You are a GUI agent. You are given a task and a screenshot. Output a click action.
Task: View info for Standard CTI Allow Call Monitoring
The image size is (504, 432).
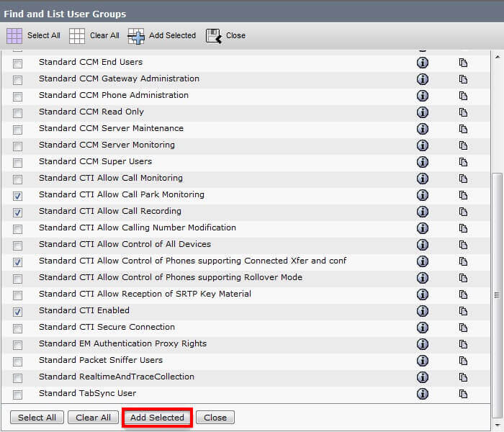pyautogui.click(x=423, y=179)
